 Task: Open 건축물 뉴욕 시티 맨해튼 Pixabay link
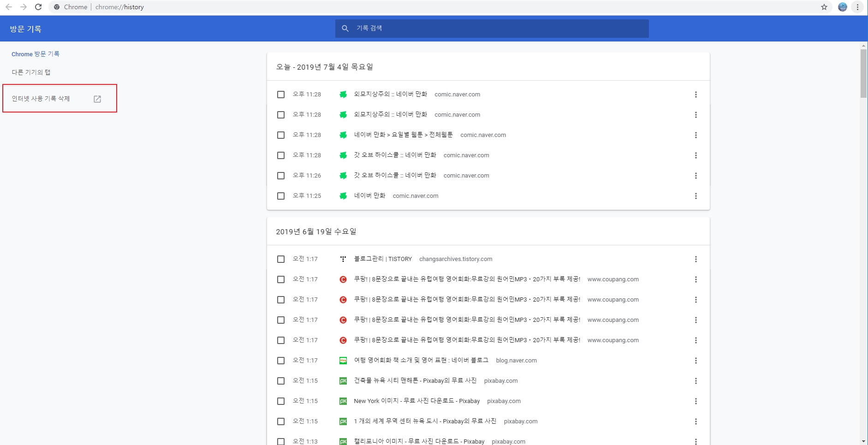[x=415, y=380]
